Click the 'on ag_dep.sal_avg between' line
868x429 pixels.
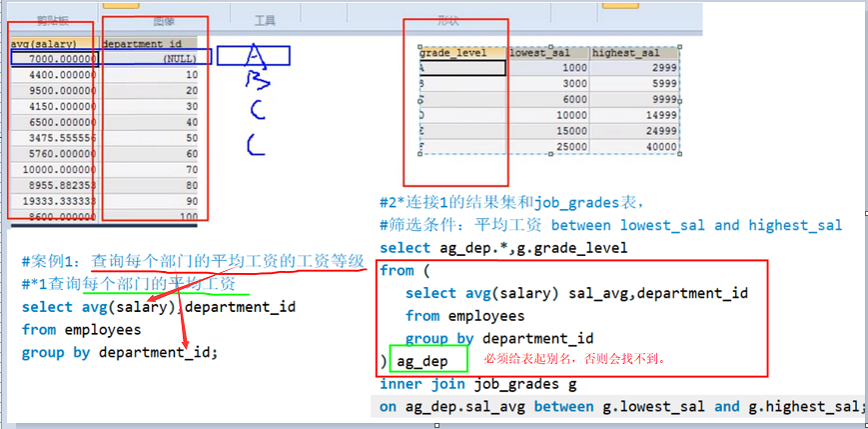pyautogui.click(x=621, y=407)
